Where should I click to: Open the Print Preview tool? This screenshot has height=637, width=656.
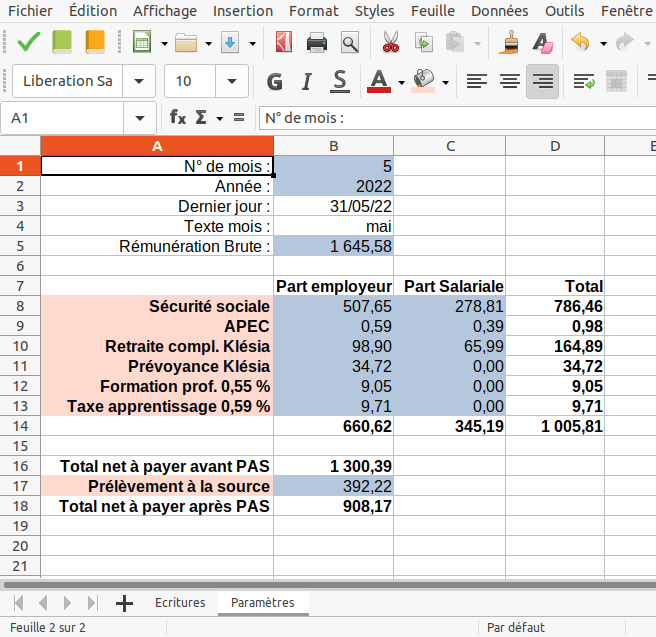click(x=349, y=44)
